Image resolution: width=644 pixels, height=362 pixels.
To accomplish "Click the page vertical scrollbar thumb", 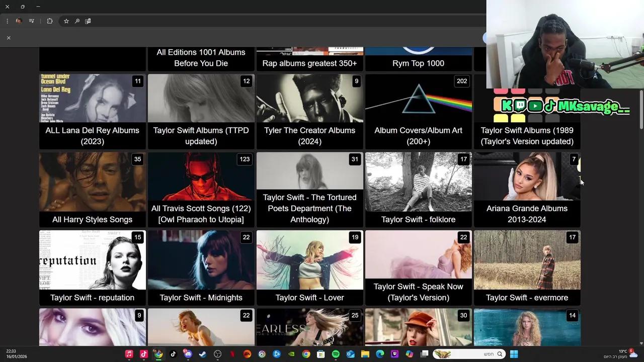I will point(641,110).
